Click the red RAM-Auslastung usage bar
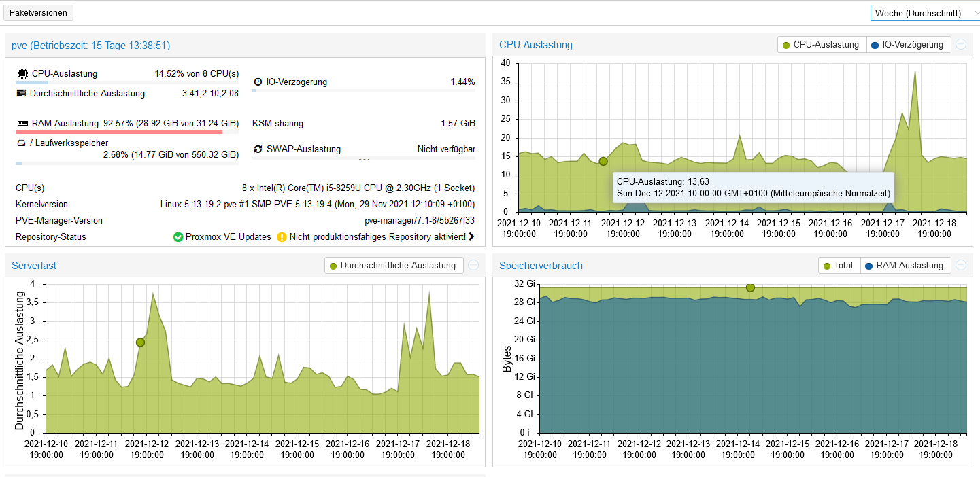 pyautogui.click(x=119, y=132)
